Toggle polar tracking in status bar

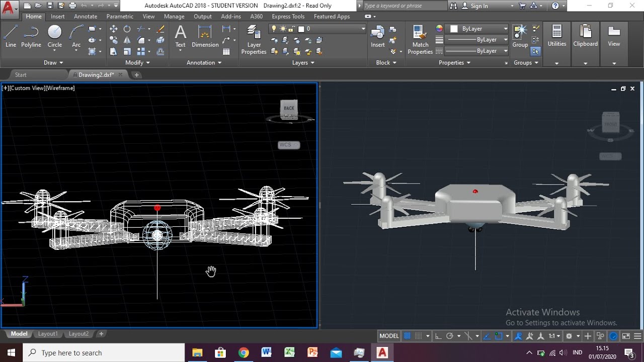450,336
